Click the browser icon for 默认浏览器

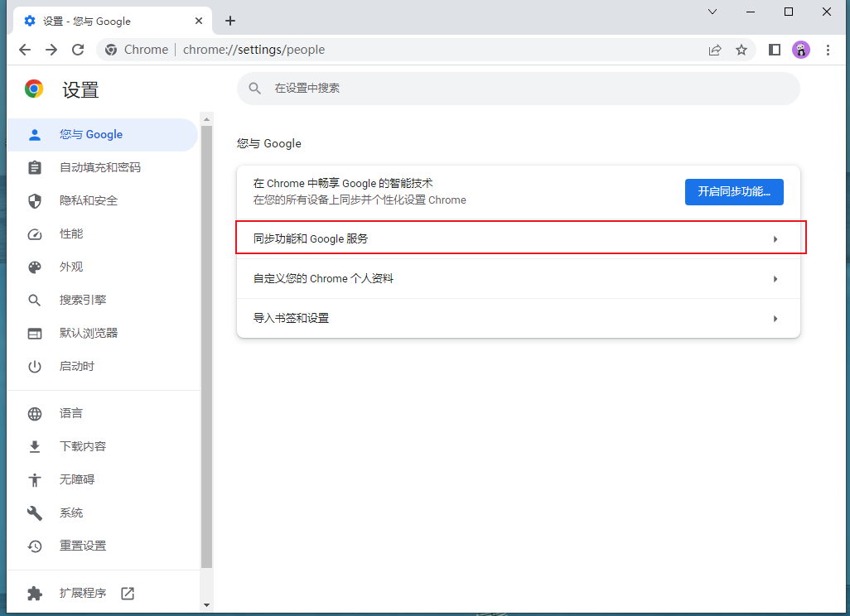[35, 334]
